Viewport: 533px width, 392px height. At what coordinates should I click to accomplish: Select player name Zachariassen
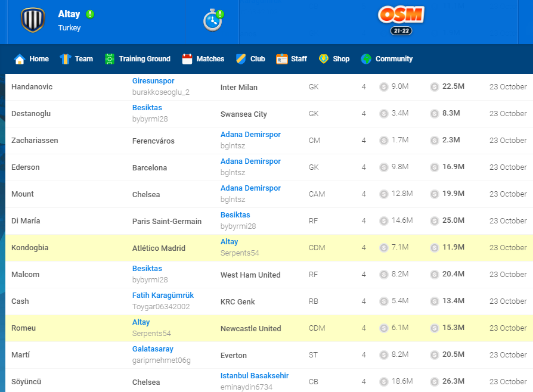[35, 141]
